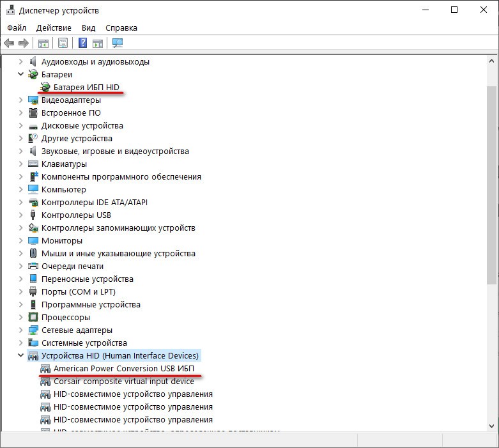Expand the Видеоадаптеры node
This screenshot has height=448, width=499.
tap(20, 100)
